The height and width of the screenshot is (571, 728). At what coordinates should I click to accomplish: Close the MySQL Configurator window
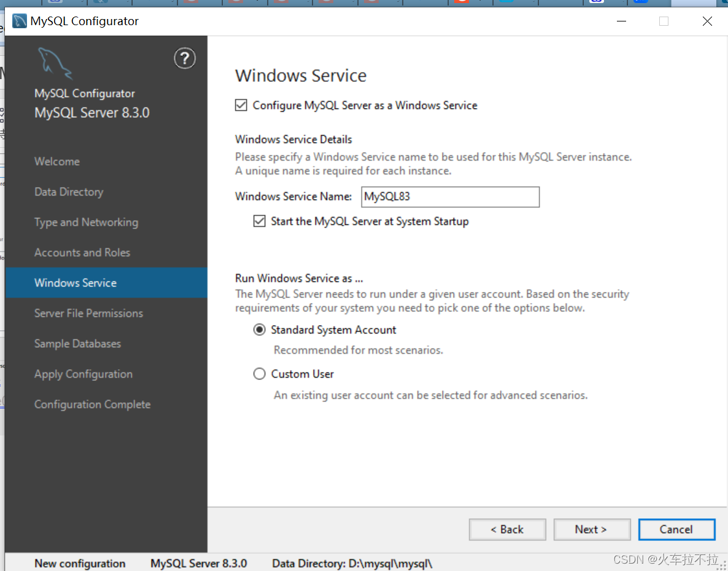click(x=707, y=21)
